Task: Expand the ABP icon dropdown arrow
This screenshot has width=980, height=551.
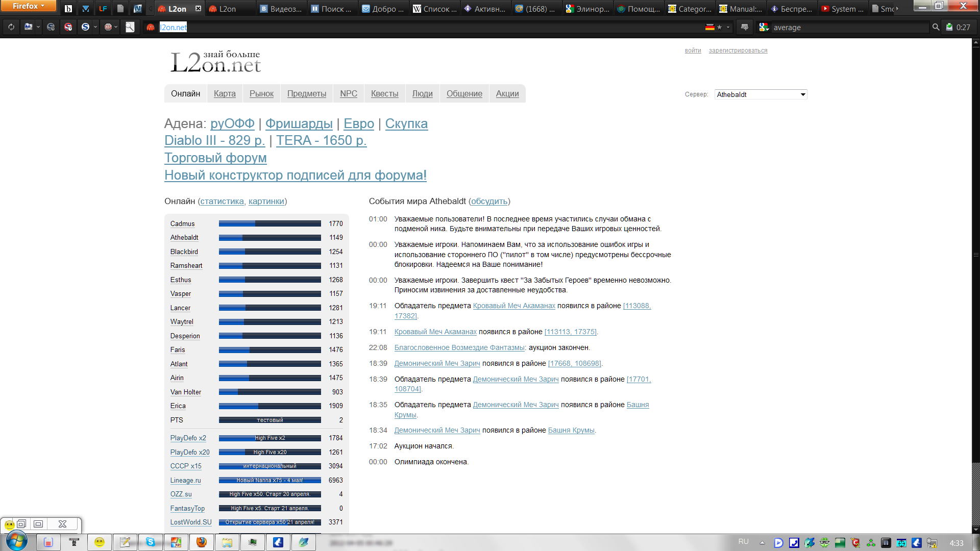Action: click(x=116, y=27)
